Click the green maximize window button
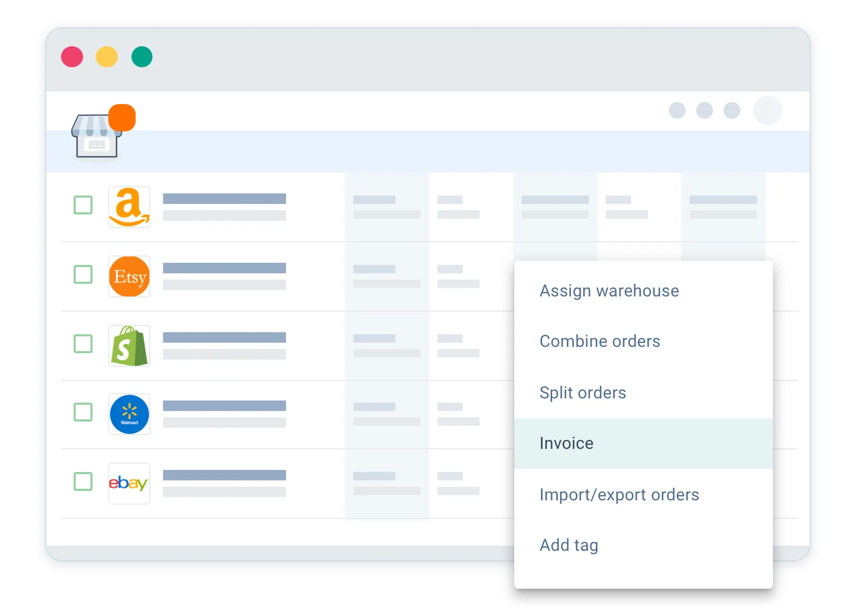 coord(142,57)
